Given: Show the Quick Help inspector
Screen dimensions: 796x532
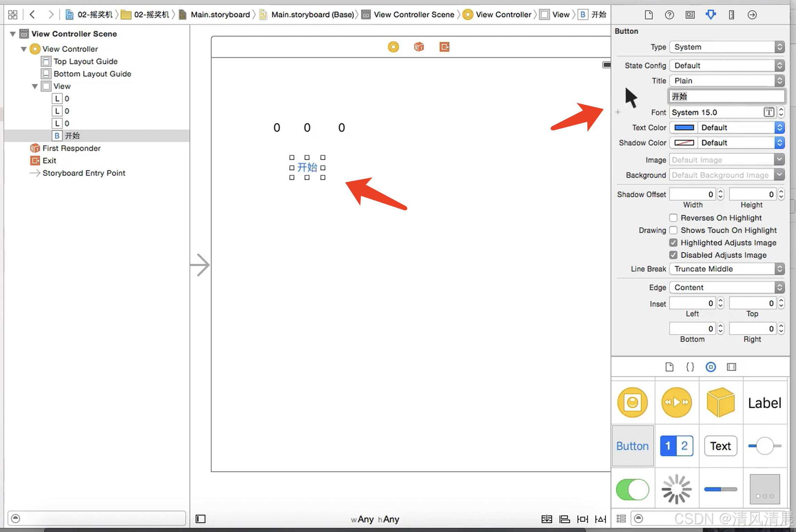Looking at the screenshot, I should tap(669, 14).
